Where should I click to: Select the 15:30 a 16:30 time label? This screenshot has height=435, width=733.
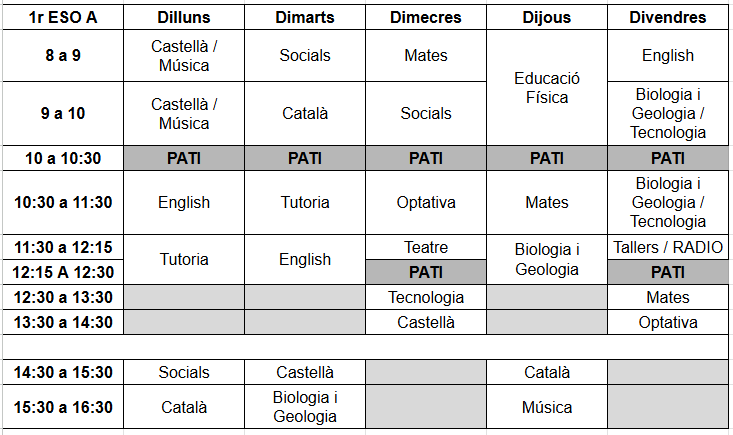click(62, 407)
